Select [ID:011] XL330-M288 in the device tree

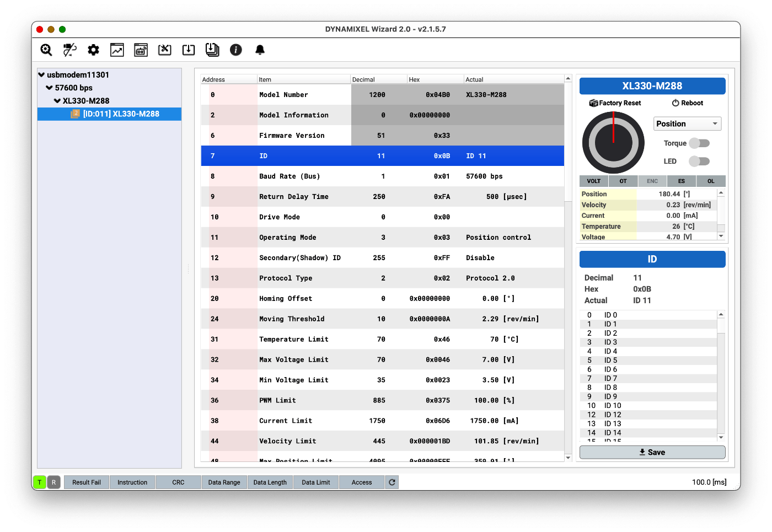click(109, 114)
